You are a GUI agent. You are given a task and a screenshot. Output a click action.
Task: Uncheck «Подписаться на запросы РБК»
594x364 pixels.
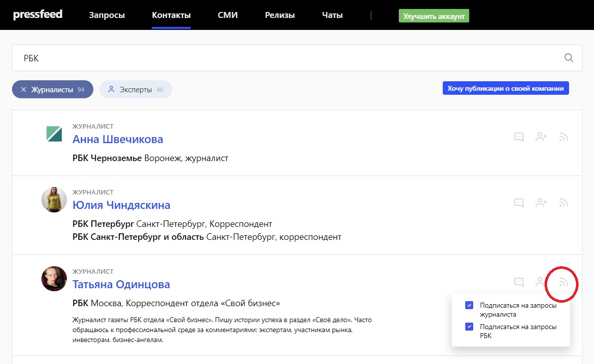point(469,327)
